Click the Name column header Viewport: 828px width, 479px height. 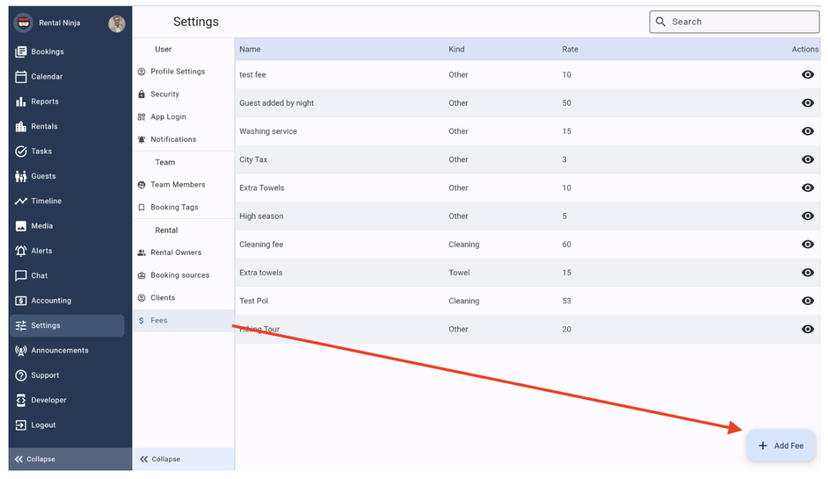point(250,49)
